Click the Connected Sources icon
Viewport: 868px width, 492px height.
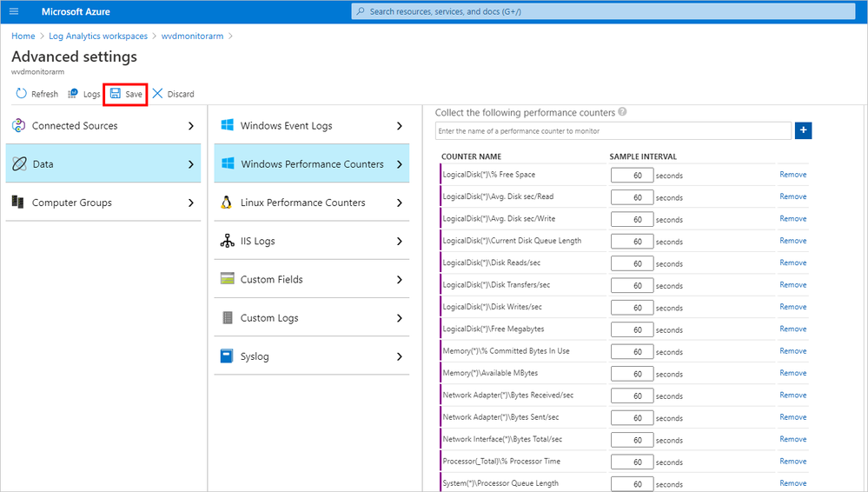pyautogui.click(x=18, y=126)
